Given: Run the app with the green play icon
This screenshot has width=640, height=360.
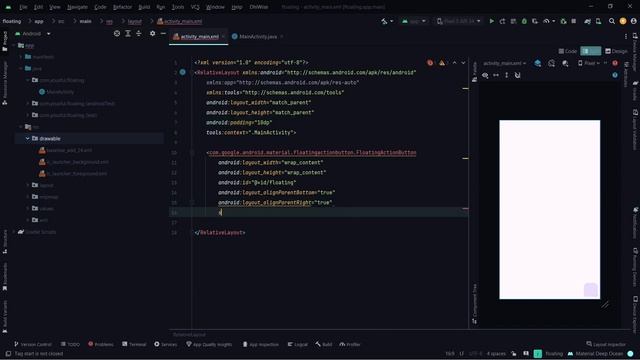Looking at the screenshot, I should click(491, 21).
